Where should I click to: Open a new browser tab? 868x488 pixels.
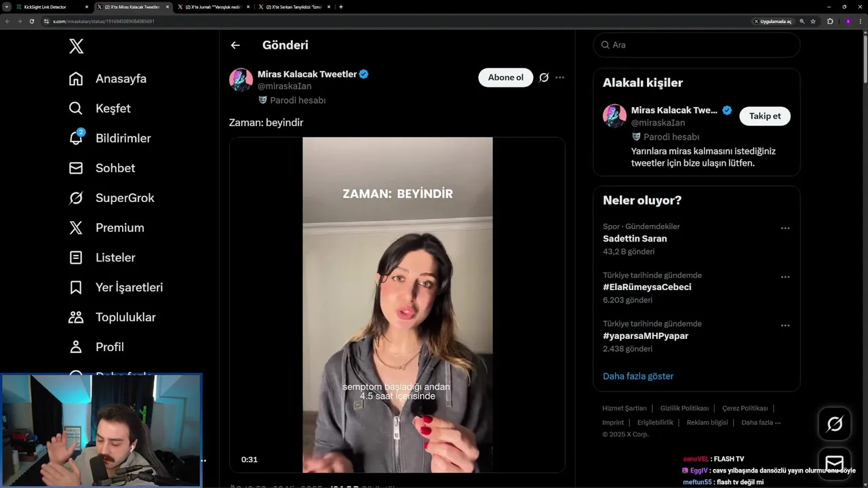[340, 7]
